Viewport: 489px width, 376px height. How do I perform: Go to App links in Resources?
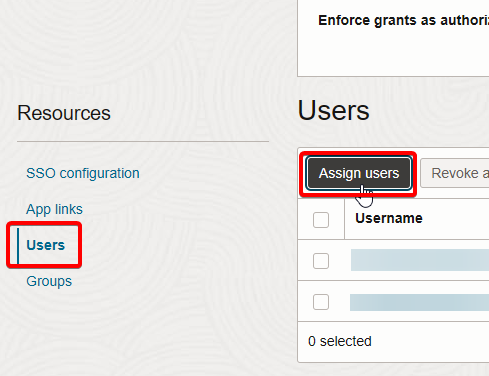point(54,209)
